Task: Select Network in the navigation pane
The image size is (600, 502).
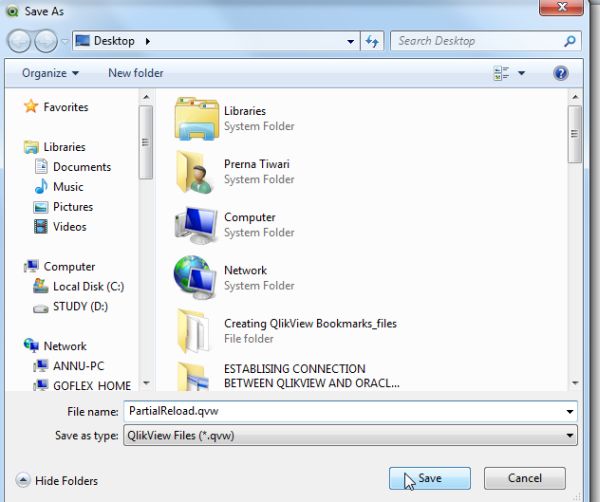Action: (65, 346)
